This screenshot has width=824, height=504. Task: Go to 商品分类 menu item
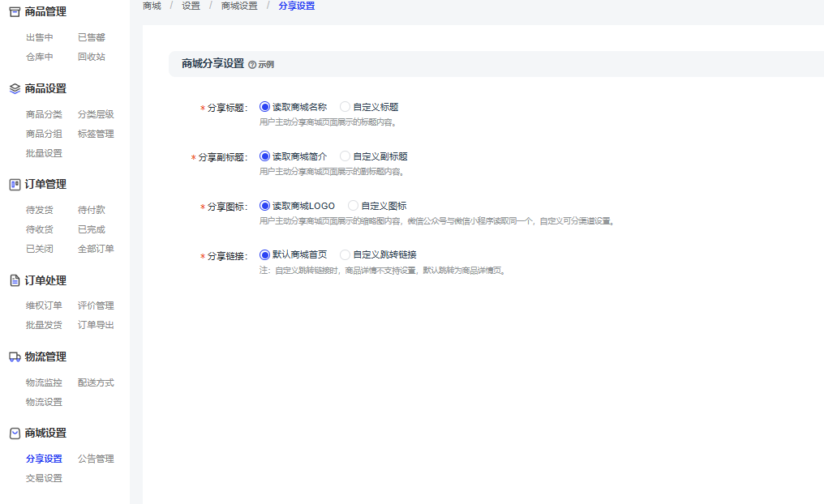44,114
